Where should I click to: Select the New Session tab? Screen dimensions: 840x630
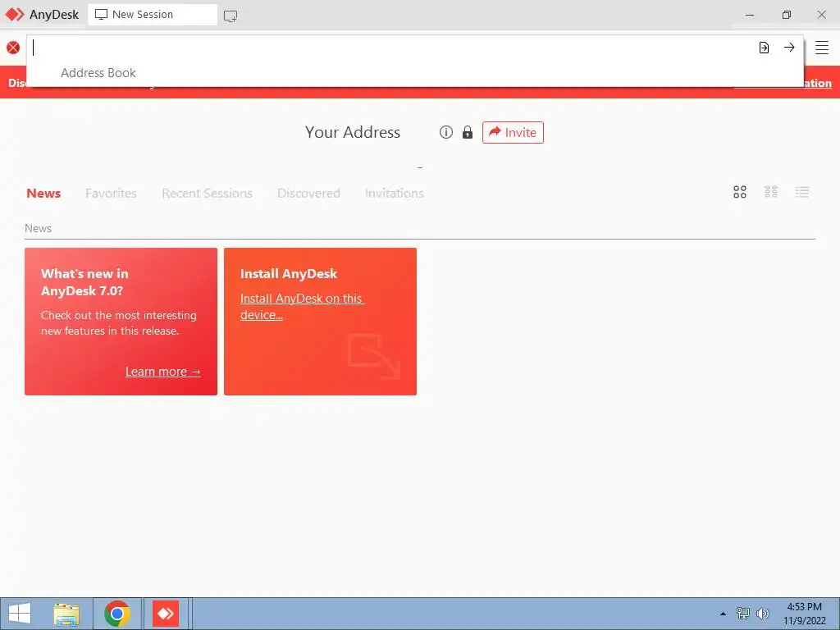coord(152,15)
